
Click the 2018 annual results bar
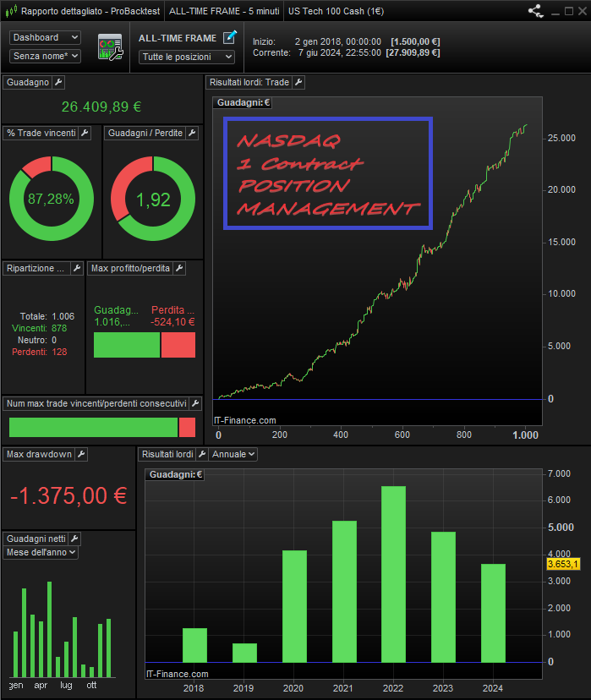pyautogui.click(x=195, y=645)
